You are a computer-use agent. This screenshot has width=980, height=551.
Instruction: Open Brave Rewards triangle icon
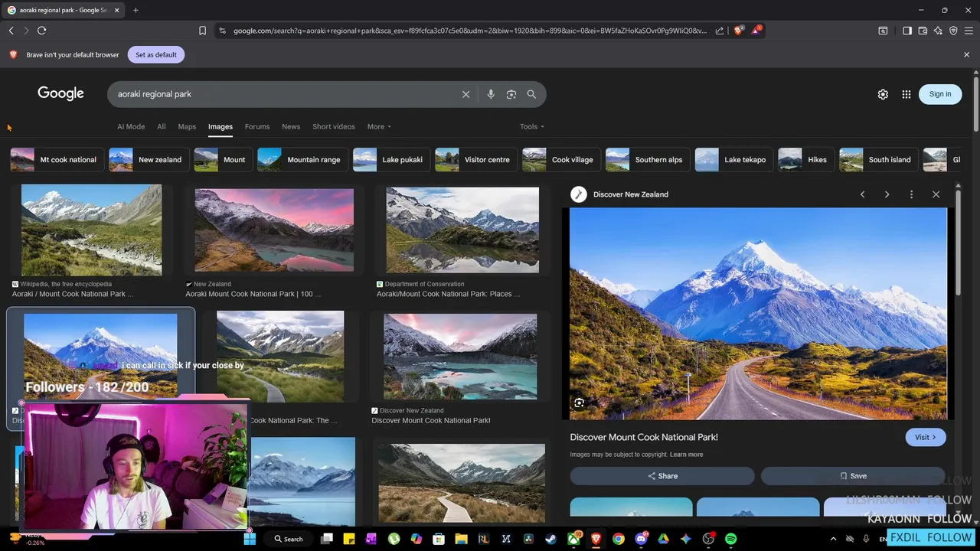click(x=756, y=31)
